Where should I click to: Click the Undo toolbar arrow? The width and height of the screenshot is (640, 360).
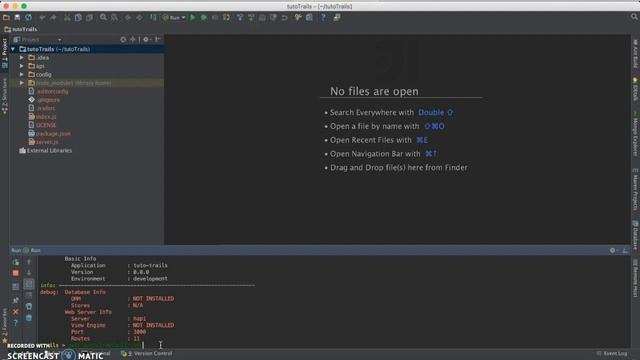tap(42, 18)
